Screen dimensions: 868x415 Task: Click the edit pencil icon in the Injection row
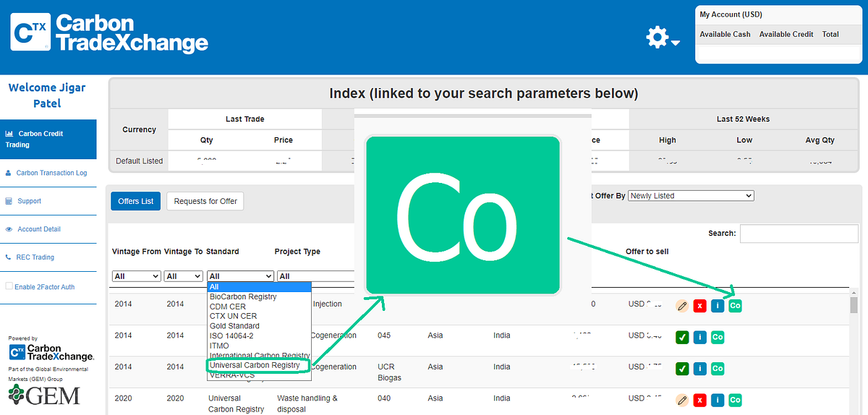pos(681,306)
